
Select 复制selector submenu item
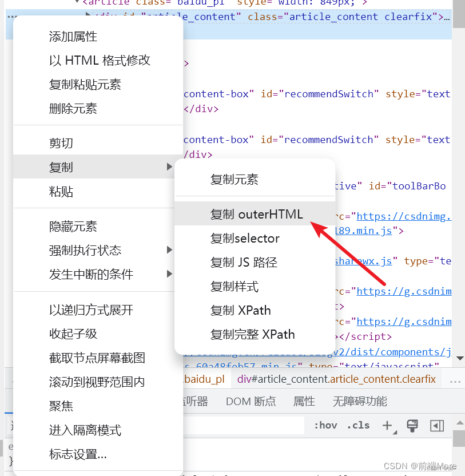(x=255, y=239)
